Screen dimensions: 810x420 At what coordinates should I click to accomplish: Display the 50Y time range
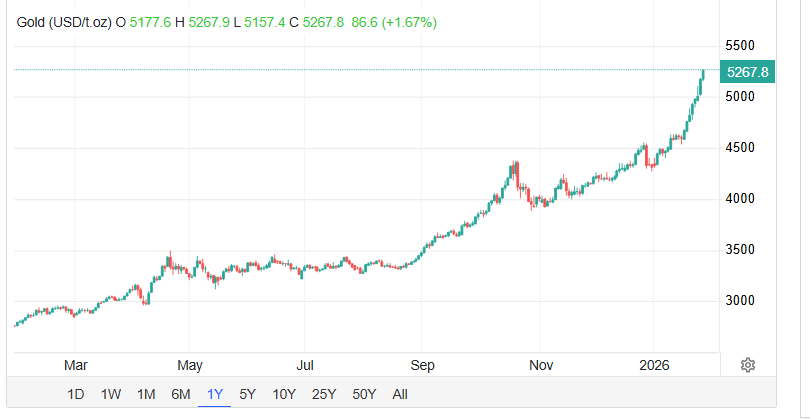click(x=364, y=394)
